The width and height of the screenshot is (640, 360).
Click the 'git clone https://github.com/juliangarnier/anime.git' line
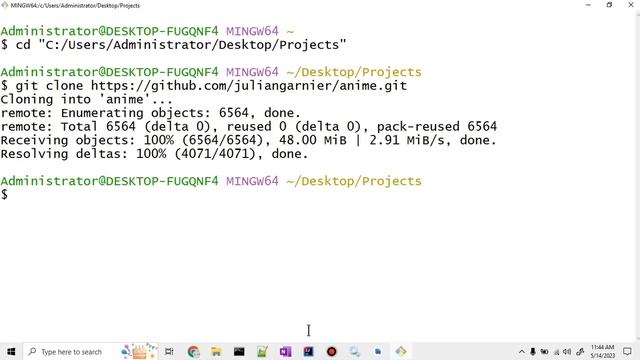(x=204, y=86)
